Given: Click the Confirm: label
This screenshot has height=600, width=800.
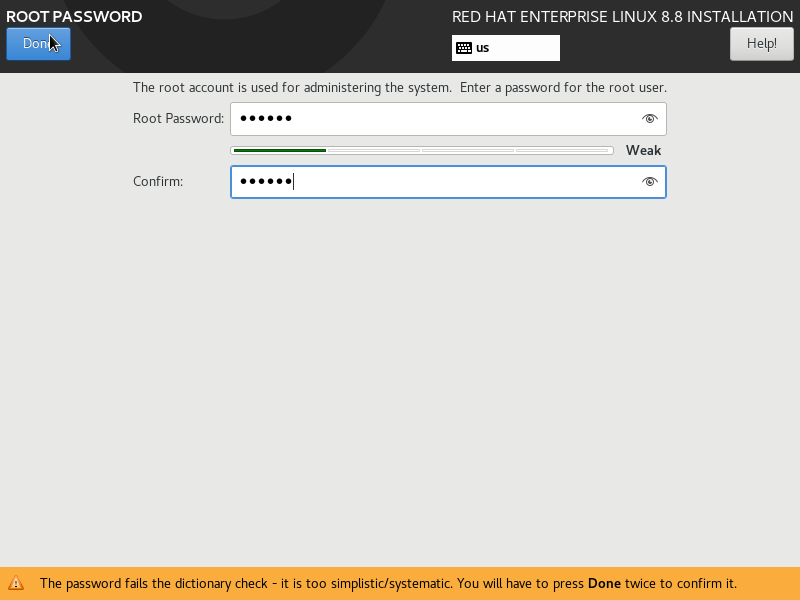Looking at the screenshot, I should coord(158,182).
